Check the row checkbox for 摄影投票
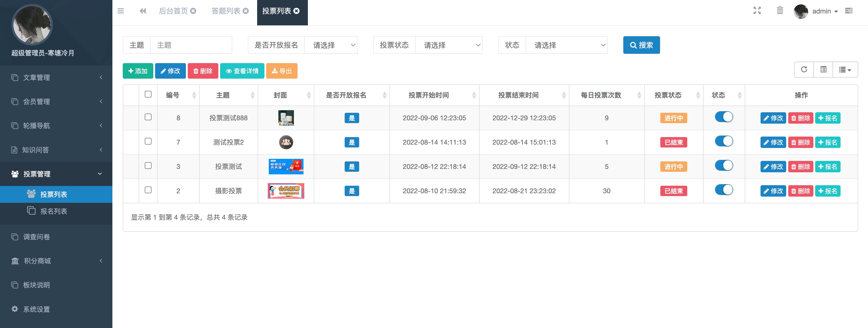The width and height of the screenshot is (868, 328). click(148, 190)
